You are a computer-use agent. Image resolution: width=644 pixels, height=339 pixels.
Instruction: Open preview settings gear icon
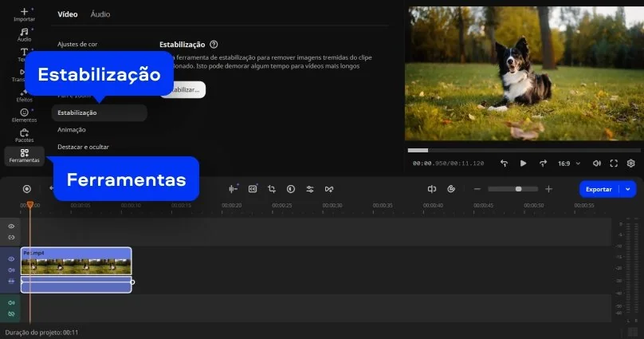pos(630,163)
